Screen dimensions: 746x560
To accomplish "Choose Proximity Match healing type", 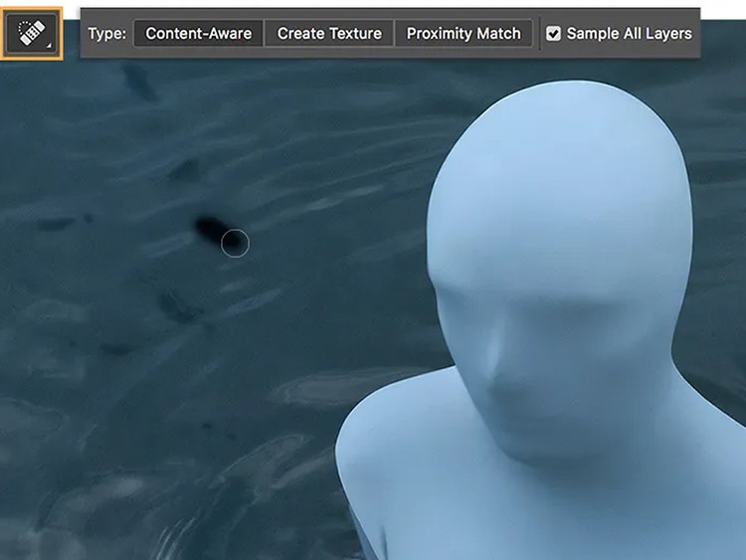I will click(x=464, y=33).
